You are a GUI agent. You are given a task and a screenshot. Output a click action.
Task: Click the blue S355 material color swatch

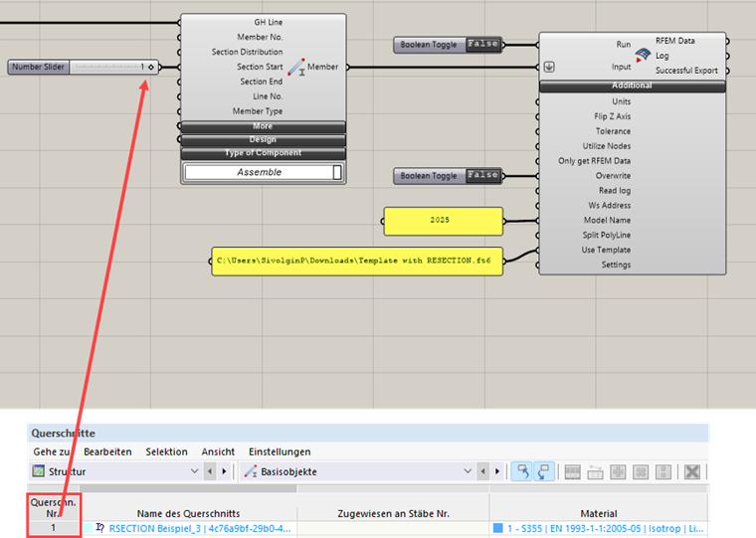[x=498, y=528]
